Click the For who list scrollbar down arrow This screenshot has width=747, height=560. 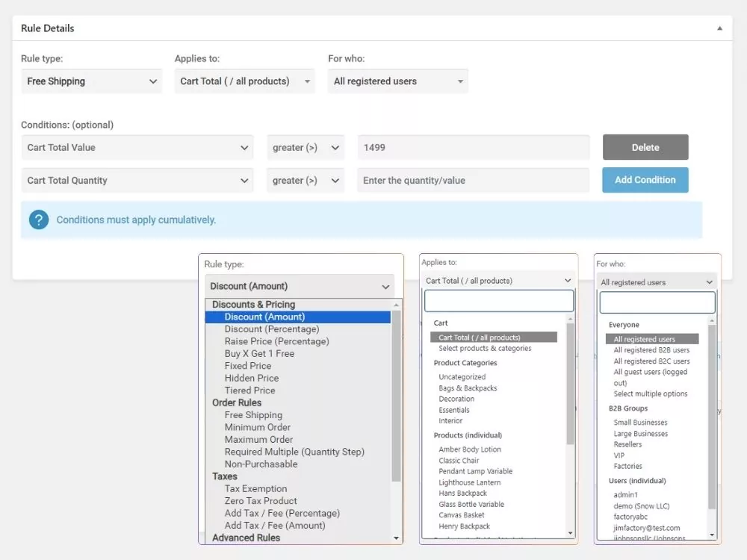(712, 535)
